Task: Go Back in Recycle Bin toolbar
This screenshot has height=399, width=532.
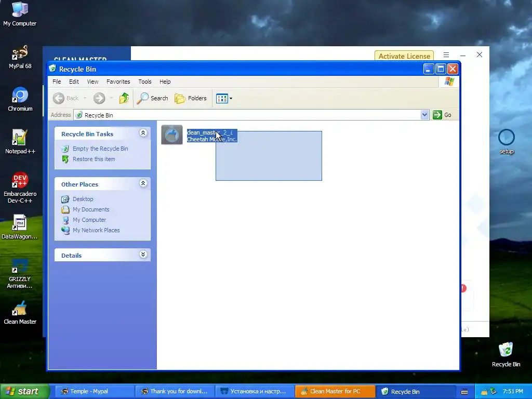Action: tap(66, 98)
